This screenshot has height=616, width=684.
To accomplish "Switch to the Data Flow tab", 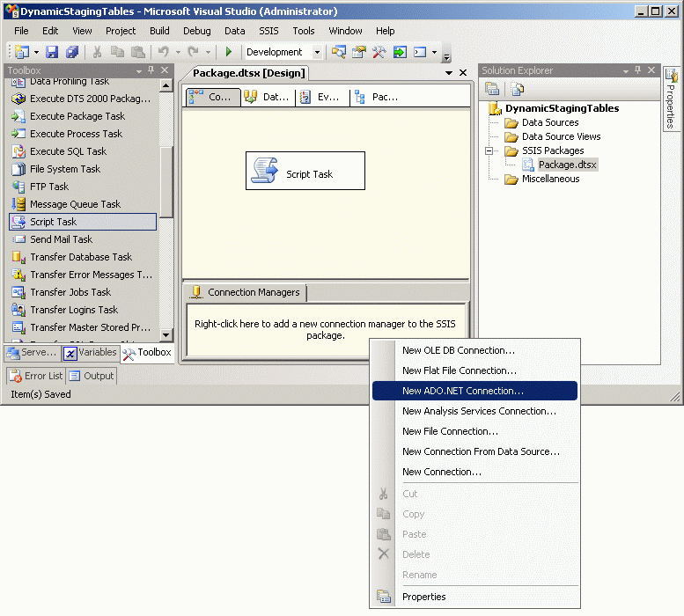I will [268, 97].
